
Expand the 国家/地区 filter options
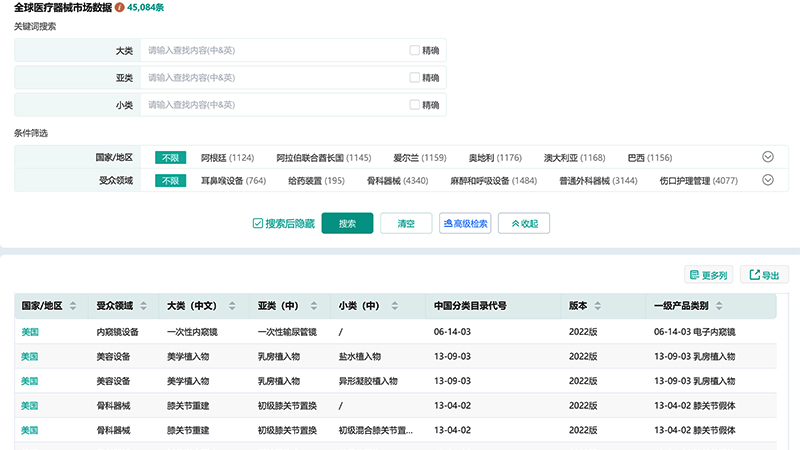pyautogui.click(x=768, y=157)
